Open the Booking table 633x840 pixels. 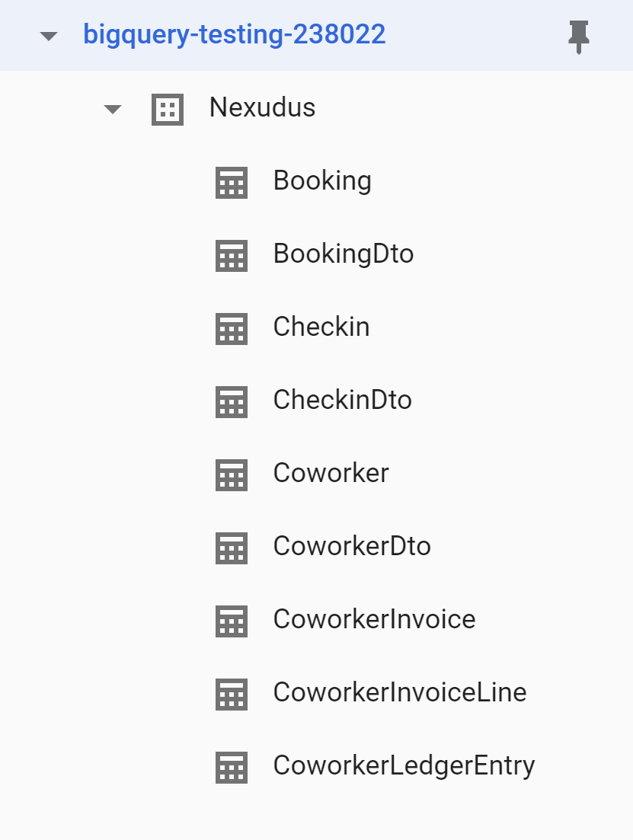click(322, 181)
